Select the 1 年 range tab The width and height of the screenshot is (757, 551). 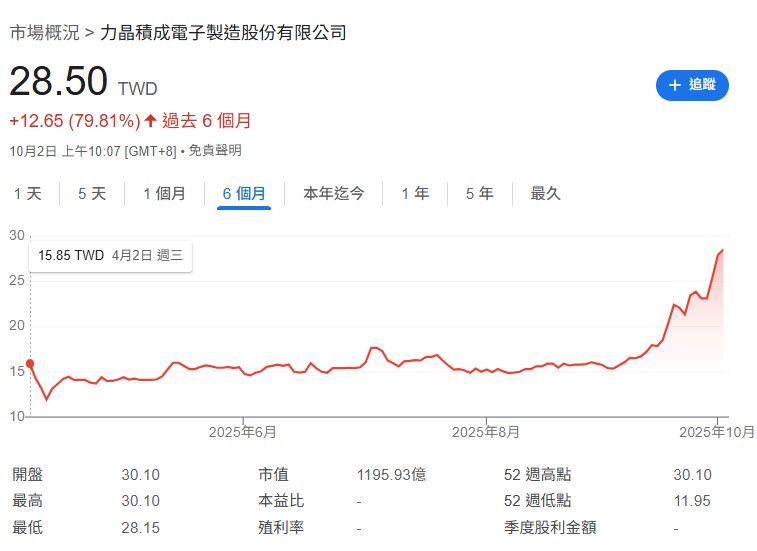pos(415,194)
